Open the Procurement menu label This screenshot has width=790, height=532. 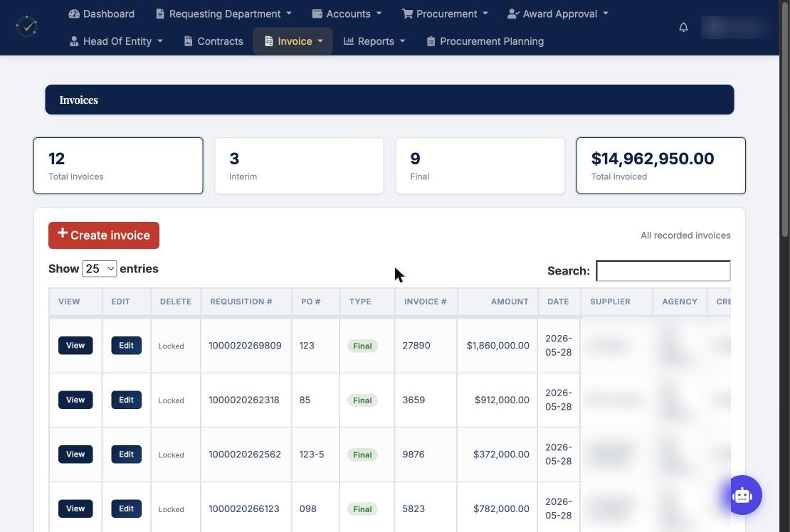[446, 14]
